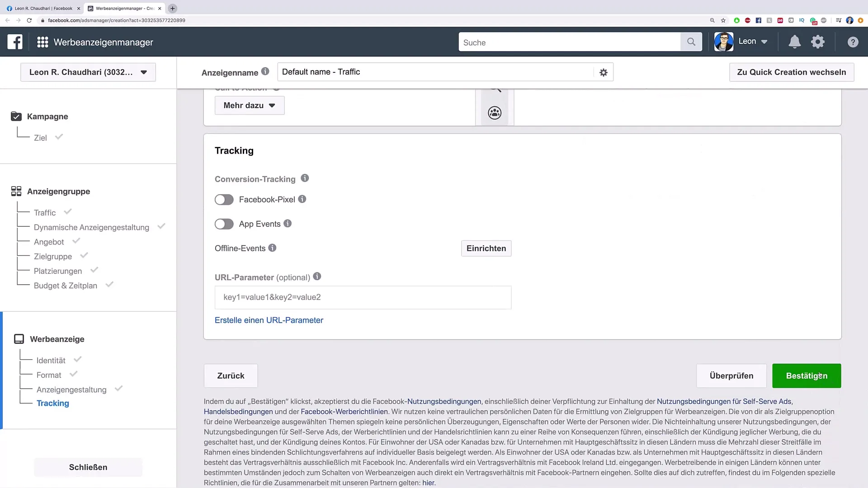Open Zielgruppe sidebar item
868x488 pixels.
(x=53, y=257)
